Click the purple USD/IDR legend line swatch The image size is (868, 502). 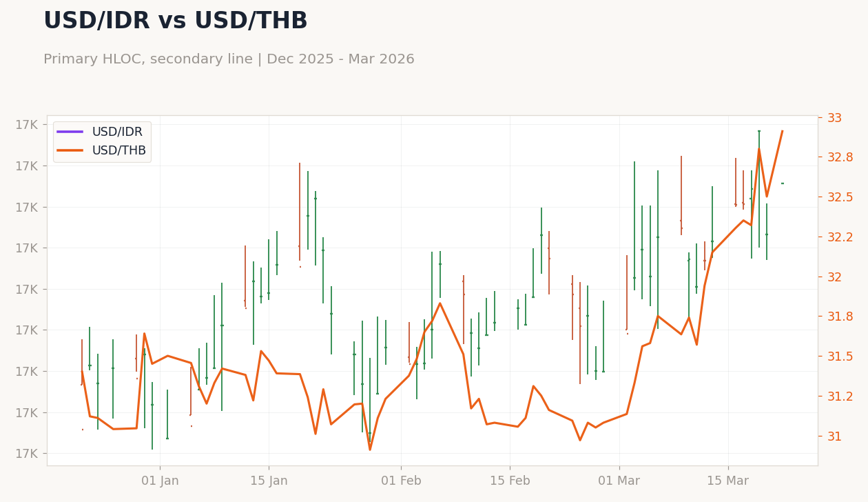pyautogui.click(x=70, y=132)
